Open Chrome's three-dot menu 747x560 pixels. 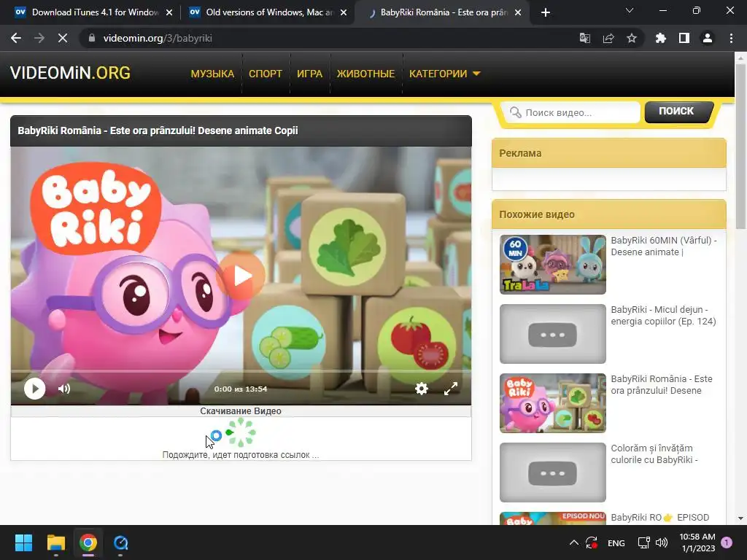point(731,38)
